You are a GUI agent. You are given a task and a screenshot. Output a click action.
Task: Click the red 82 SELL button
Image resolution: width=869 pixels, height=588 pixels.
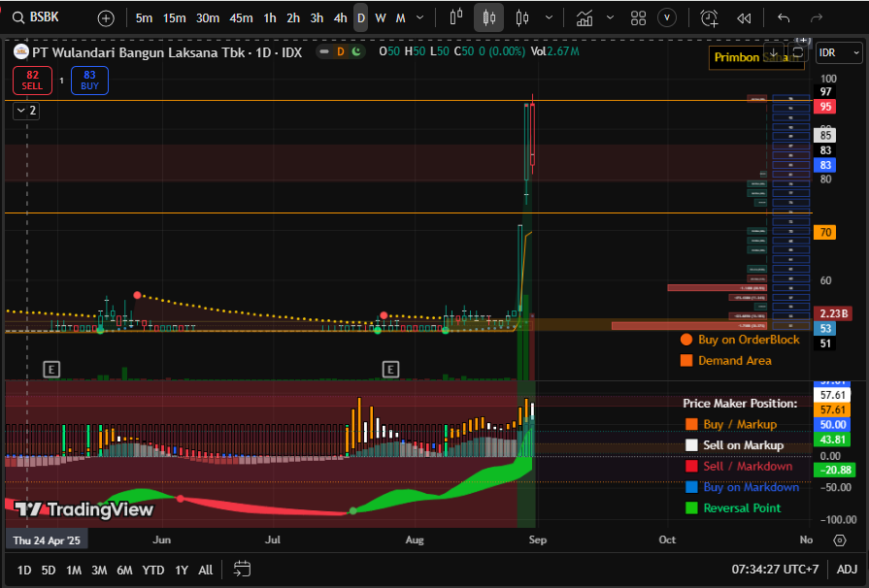[x=32, y=81]
